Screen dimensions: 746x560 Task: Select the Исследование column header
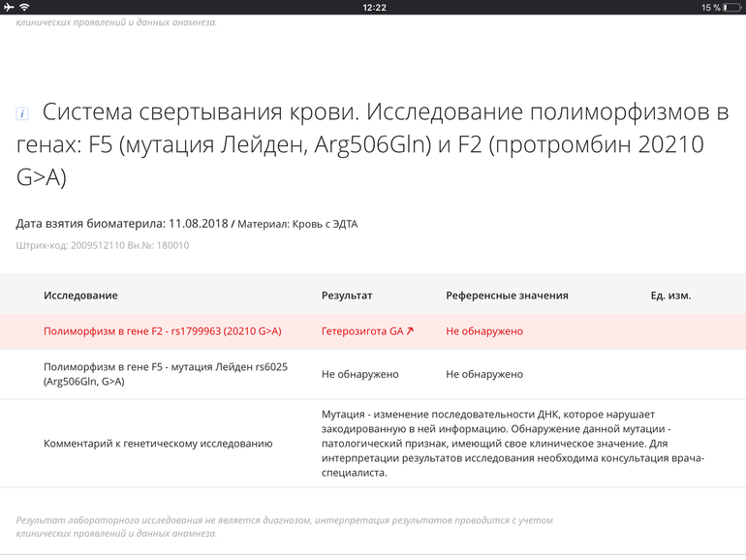[80, 296]
